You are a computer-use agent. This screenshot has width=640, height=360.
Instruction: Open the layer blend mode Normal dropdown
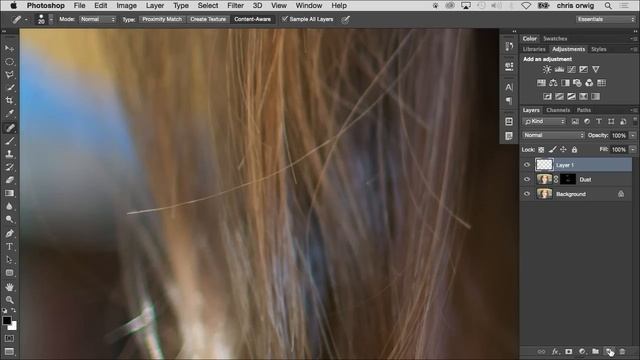click(553, 136)
